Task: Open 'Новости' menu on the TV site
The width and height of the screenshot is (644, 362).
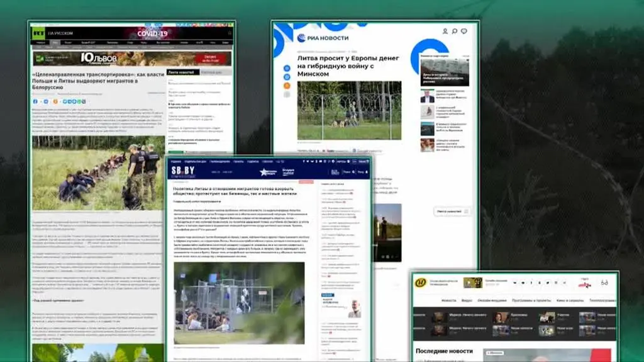Action: (x=449, y=301)
